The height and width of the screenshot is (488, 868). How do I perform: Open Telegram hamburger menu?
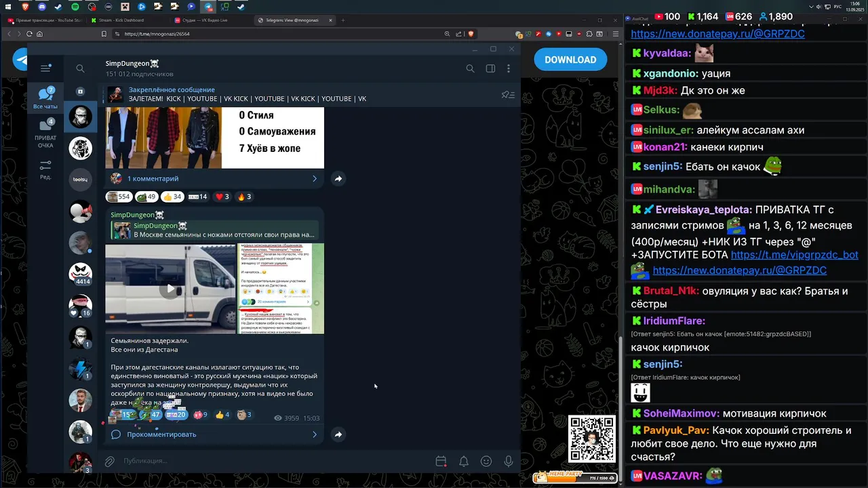pos(45,68)
